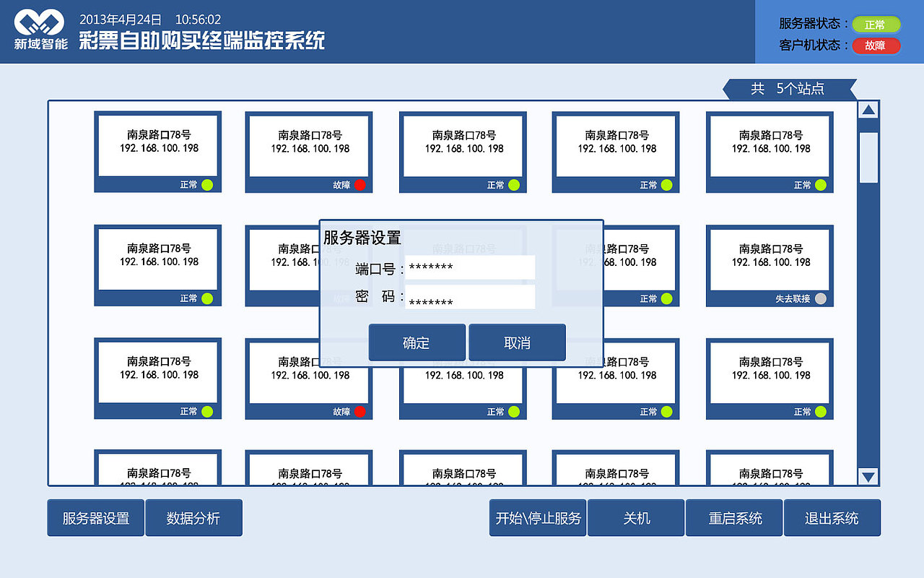Select the green 正常 server status pill

pyautogui.click(x=876, y=25)
